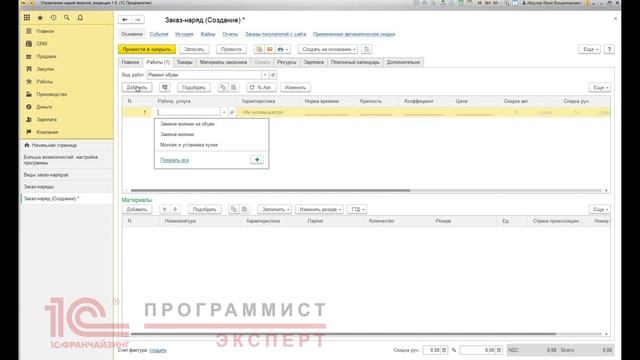Click the Записать button
Viewport: 640px width, 360px height.
point(194,49)
